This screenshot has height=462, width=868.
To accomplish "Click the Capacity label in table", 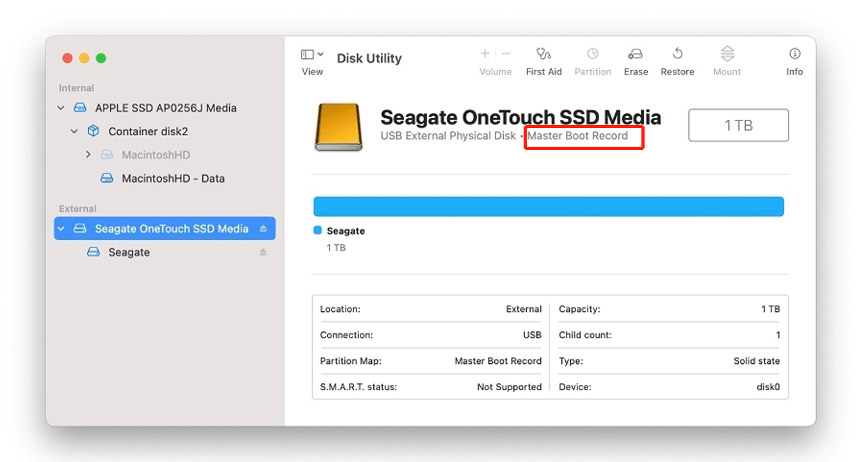I will (579, 309).
